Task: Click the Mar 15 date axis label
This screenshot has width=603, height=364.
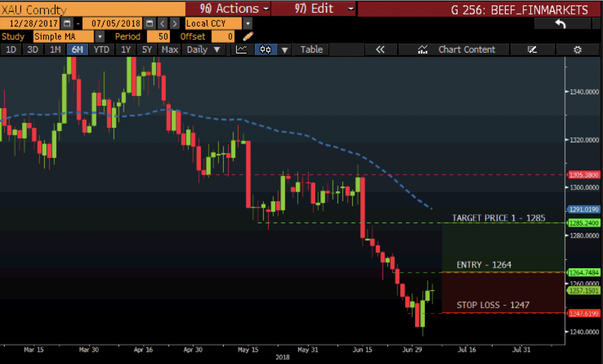Action: click(33, 350)
